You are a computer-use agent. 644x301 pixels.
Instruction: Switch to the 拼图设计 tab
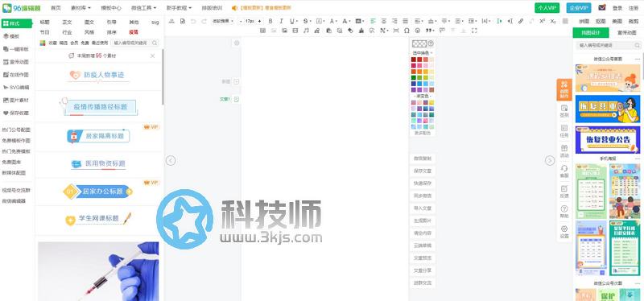coord(591,33)
